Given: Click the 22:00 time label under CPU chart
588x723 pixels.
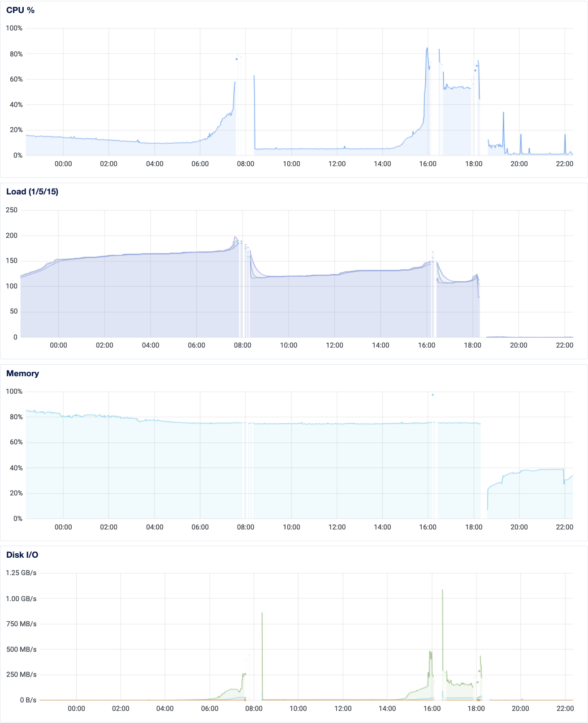Looking at the screenshot, I should (x=565, y=164).
